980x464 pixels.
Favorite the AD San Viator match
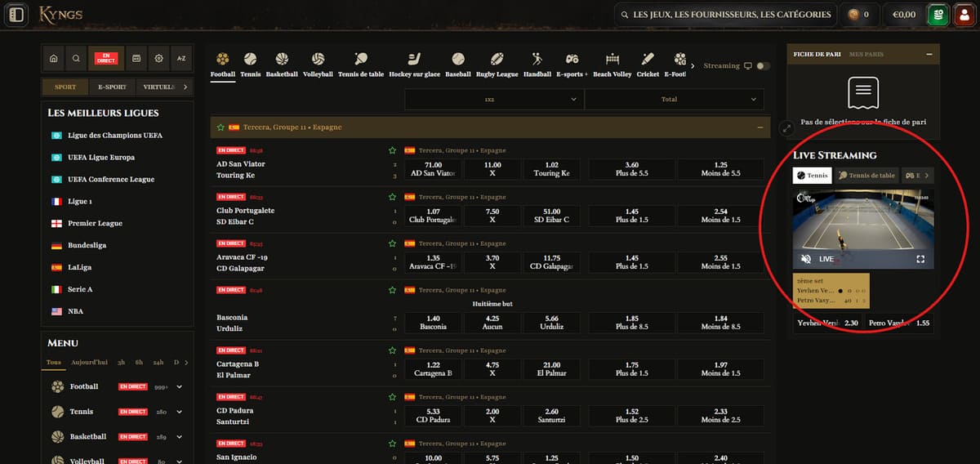[392, 150]
